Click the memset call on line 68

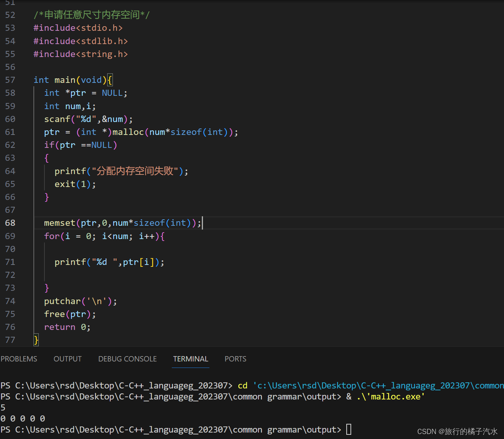[123, 223]
